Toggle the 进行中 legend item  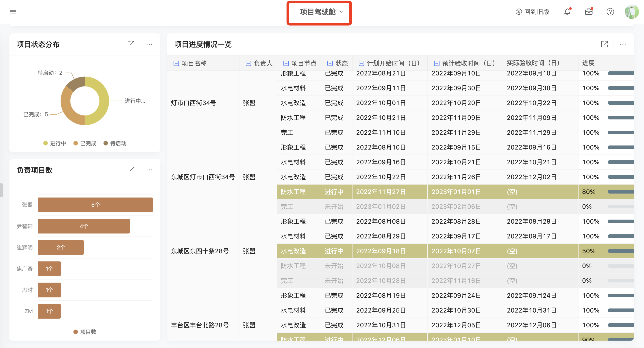tap(55, 143)
